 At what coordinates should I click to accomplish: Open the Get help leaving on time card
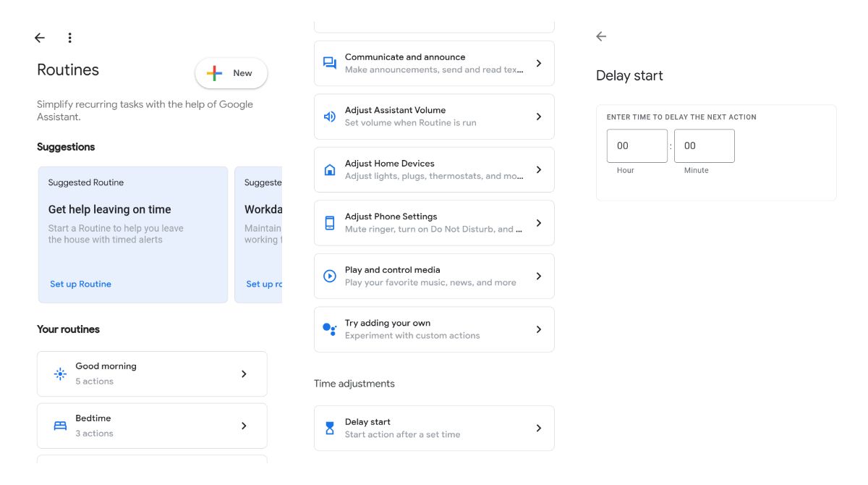[x=133, y=235]
